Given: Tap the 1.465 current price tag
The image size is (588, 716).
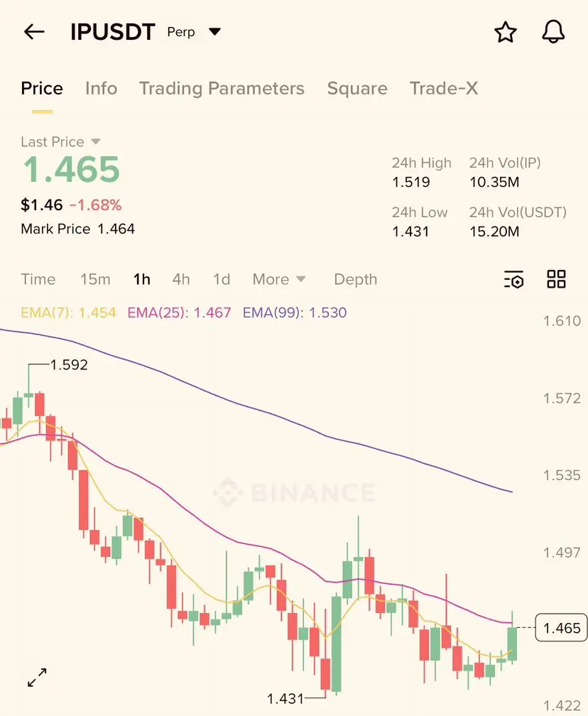Looking at the screenshot, I should (561, 628).
